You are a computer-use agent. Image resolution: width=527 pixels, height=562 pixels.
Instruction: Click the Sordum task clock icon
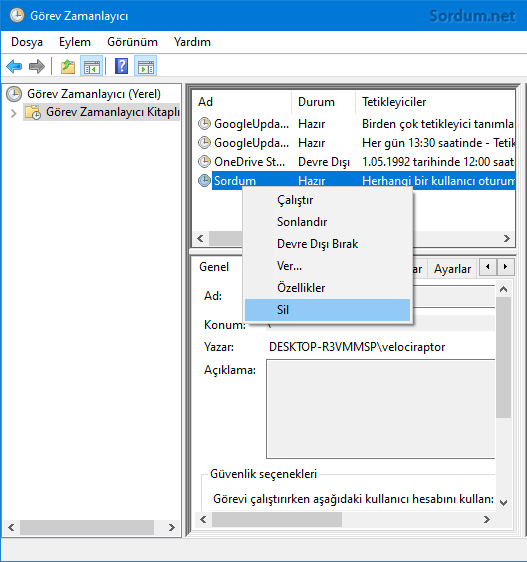204,181
